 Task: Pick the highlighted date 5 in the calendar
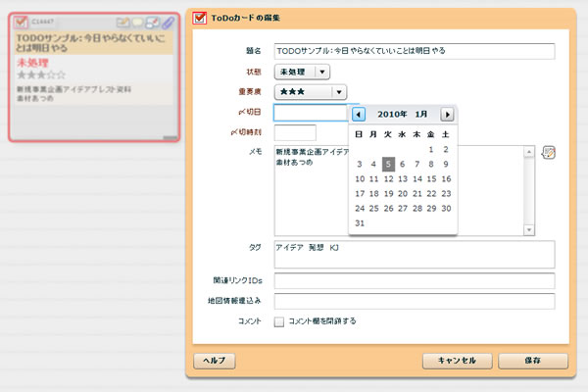coord(388,165)
